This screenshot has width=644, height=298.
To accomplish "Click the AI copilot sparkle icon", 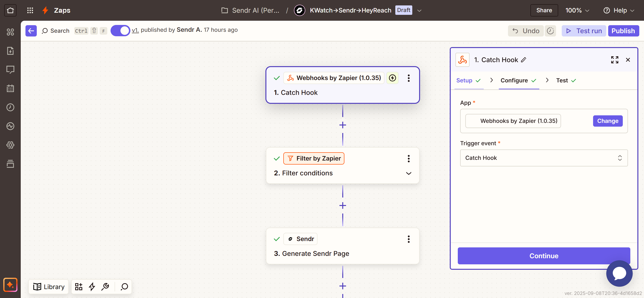I will click(x=10, y=285).
